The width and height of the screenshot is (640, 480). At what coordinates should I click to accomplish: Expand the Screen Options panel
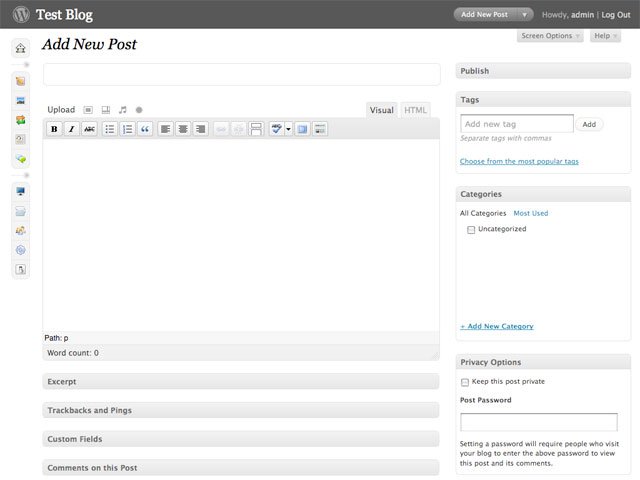tap(550, 36)
